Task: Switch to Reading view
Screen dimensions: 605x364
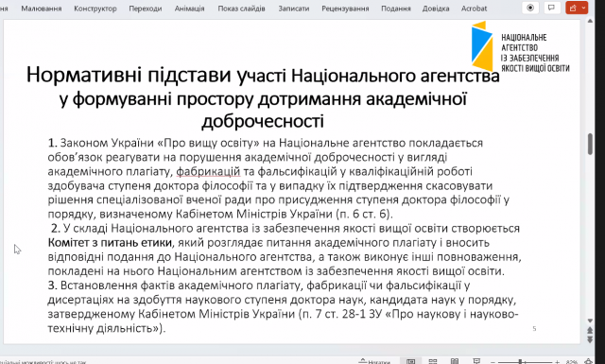Action: [455, 361]
